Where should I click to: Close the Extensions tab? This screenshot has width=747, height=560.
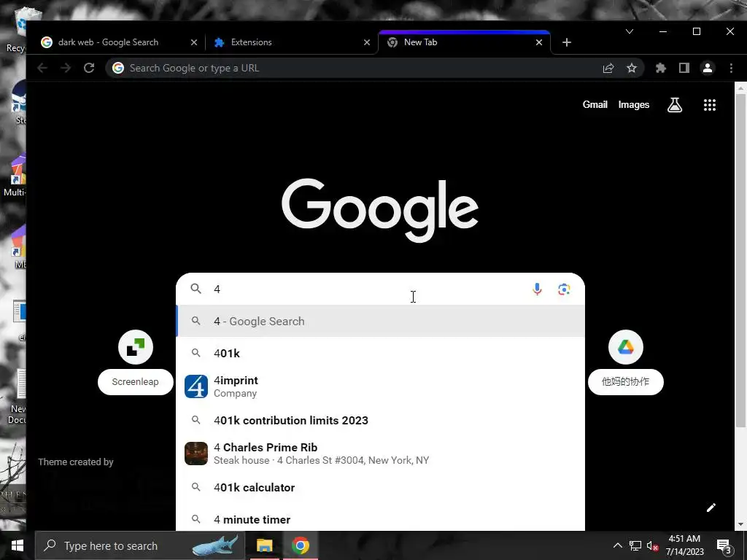click(x=367, y=42)
